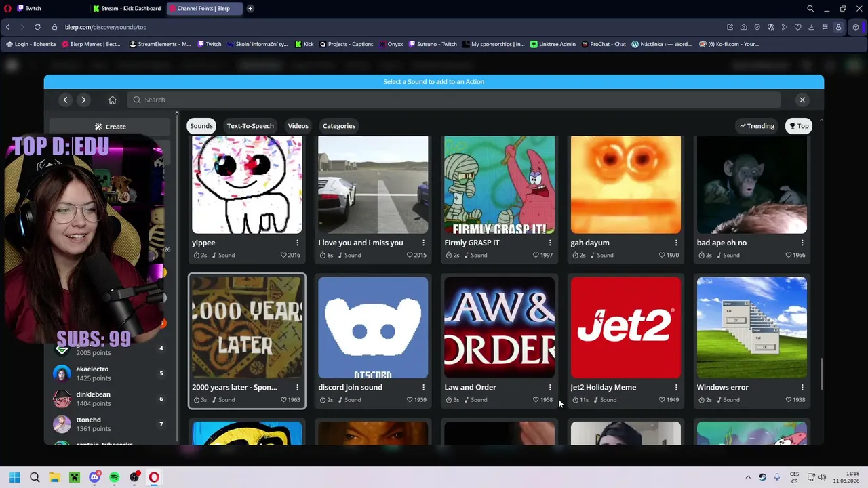
Task: Open the Windows Start menu
Action: click(x=14, y=477)
